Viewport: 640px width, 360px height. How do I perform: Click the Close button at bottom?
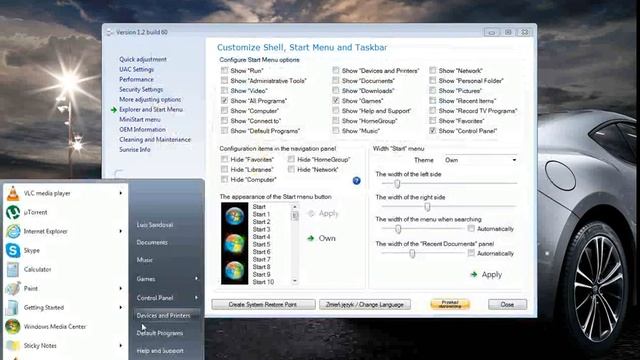click(507, 304)
